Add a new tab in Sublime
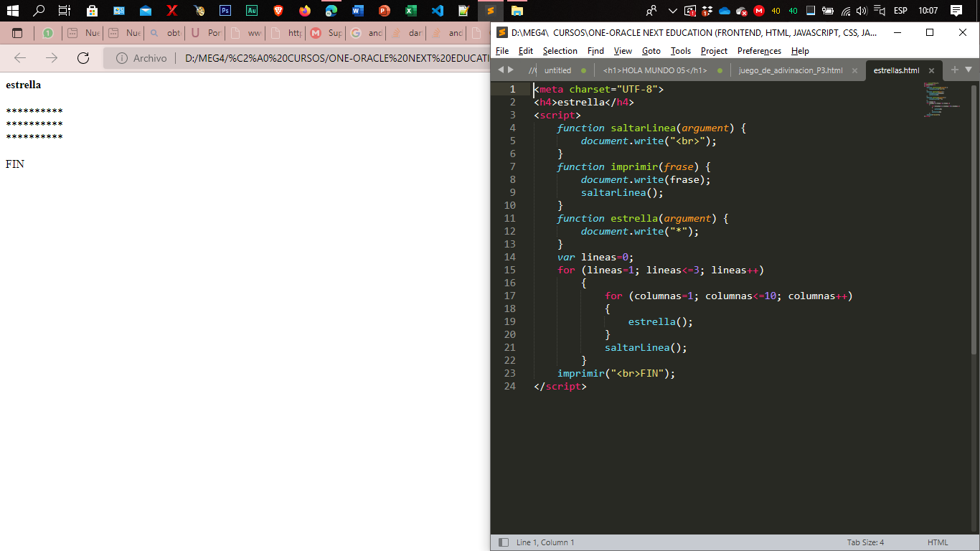The width and height of the screenshot is (980, 551). [954, 70]
